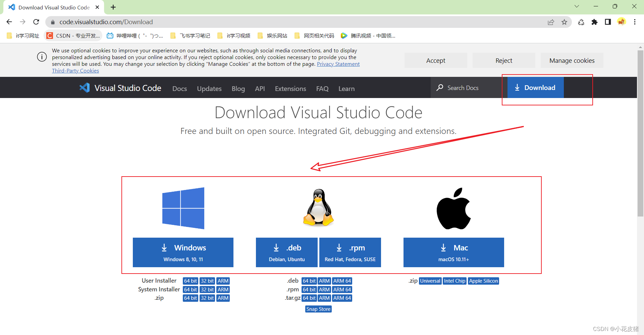Close the Download Visual Studio Code tab
The width and height of the screenshot is (644, 335).
click(x=97, y=7)
